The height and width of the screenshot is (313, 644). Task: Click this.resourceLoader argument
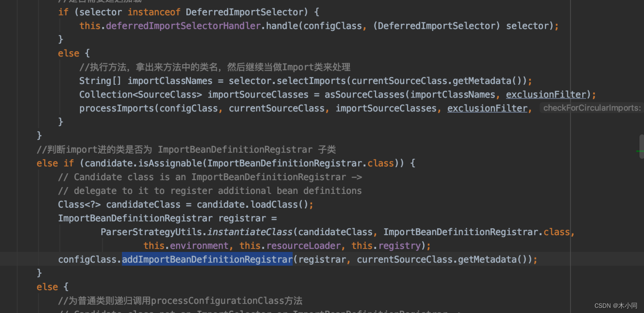[290, 246]
